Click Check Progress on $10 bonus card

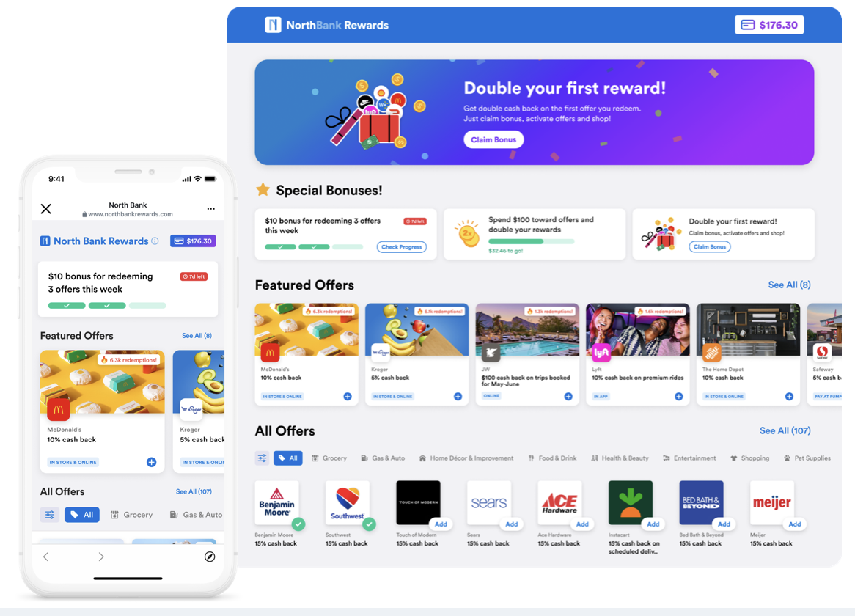point(401,247)
